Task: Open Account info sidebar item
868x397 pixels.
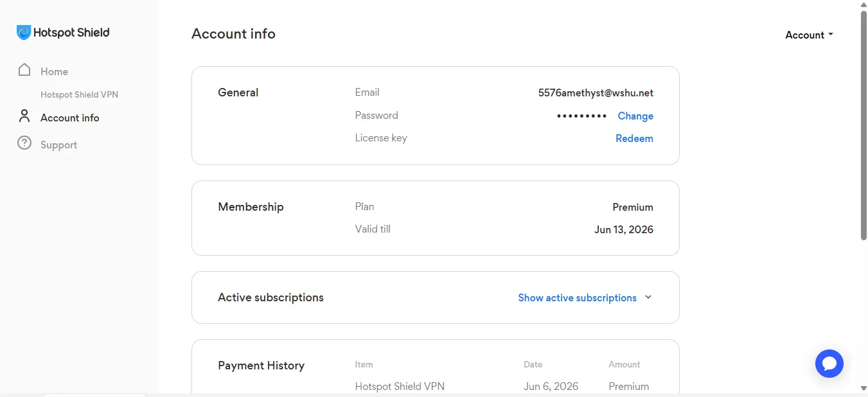Action: pos(69,118)
